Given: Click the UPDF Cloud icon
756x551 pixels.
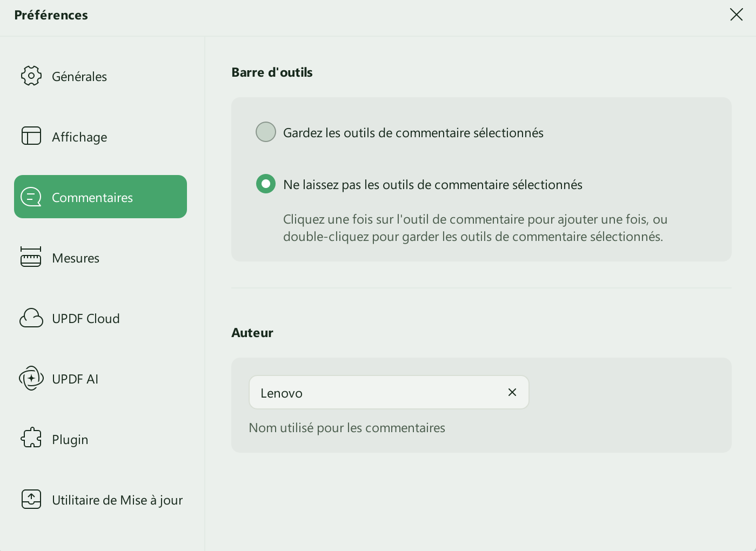Looking at the screenshot, I should (x=31, y=318).
